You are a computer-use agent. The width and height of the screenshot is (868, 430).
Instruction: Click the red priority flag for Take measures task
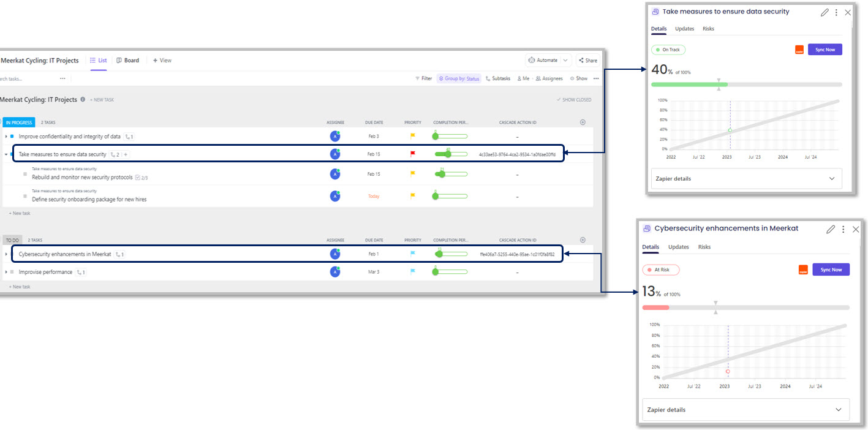(413, 154)
